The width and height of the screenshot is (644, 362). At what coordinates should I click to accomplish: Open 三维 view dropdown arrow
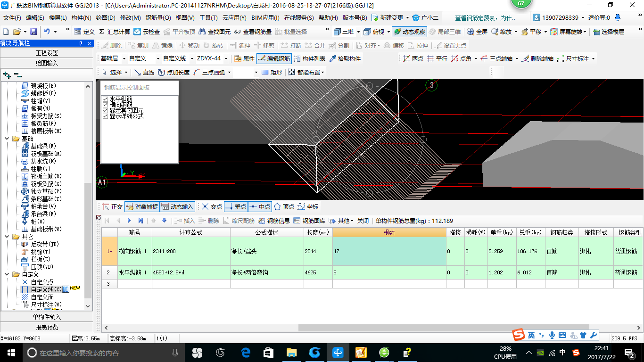[x=358, y=32]
